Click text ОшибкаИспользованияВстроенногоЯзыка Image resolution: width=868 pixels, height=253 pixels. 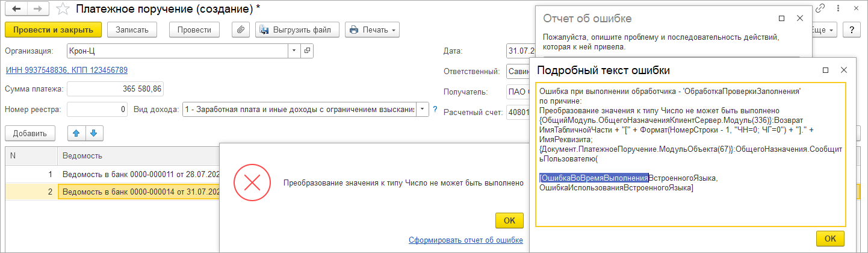coord(617,189)
